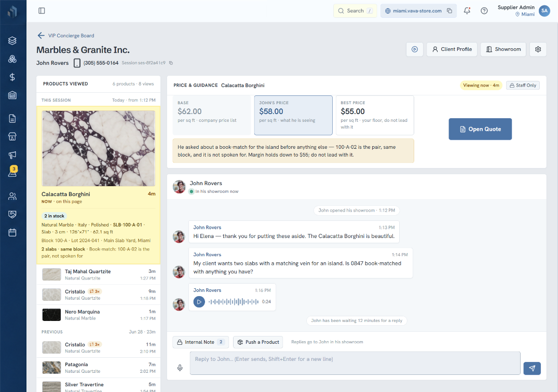Open the Showroom button
Screen dimensions: 558x392
tap(503, 49)
